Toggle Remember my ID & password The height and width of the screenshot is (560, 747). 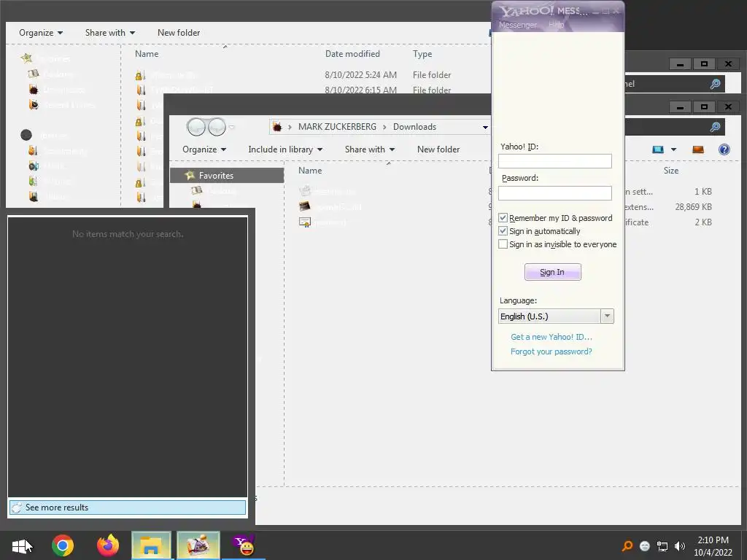tap(503, 217)
